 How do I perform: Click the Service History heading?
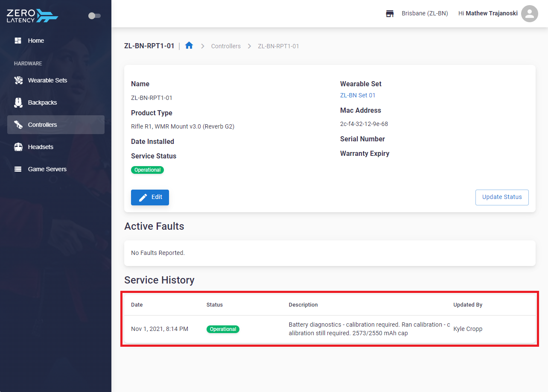(159, 280)
